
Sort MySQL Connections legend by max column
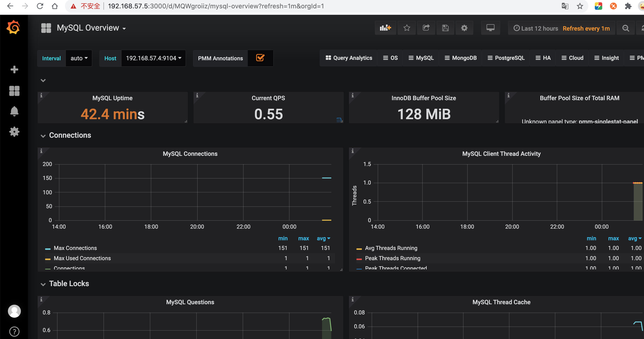[303, 238]
